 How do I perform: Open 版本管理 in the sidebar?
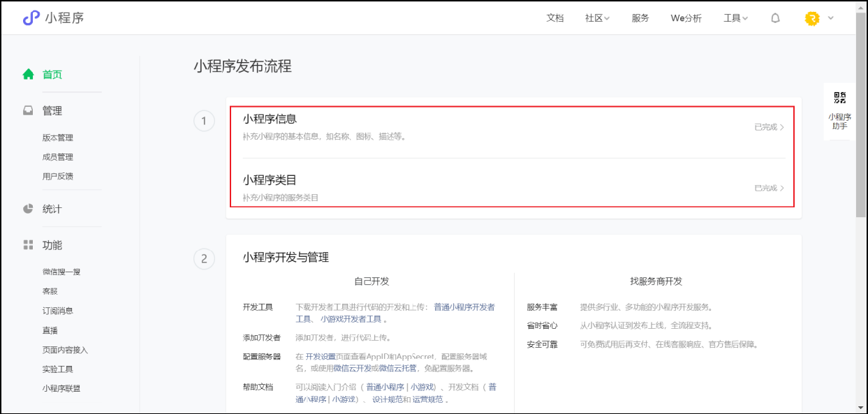click(x=57, y=138)
